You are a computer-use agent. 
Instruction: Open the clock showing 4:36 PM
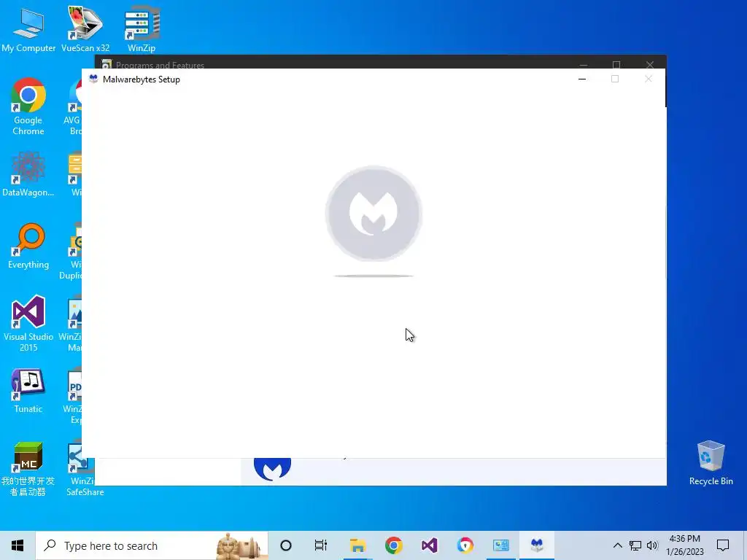tap(684, 545)
